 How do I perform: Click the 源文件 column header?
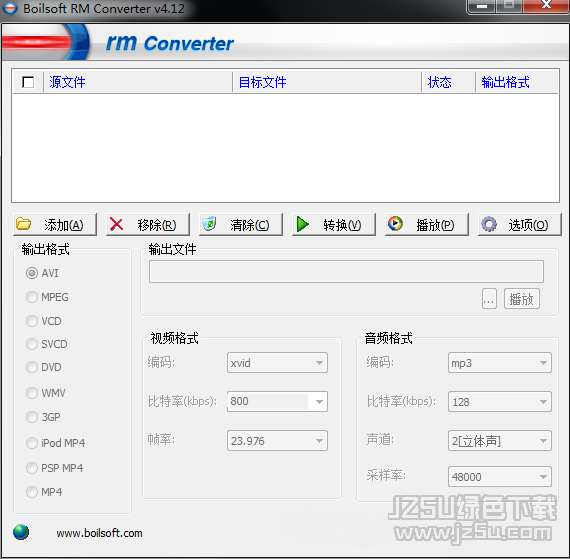[138, 82]
